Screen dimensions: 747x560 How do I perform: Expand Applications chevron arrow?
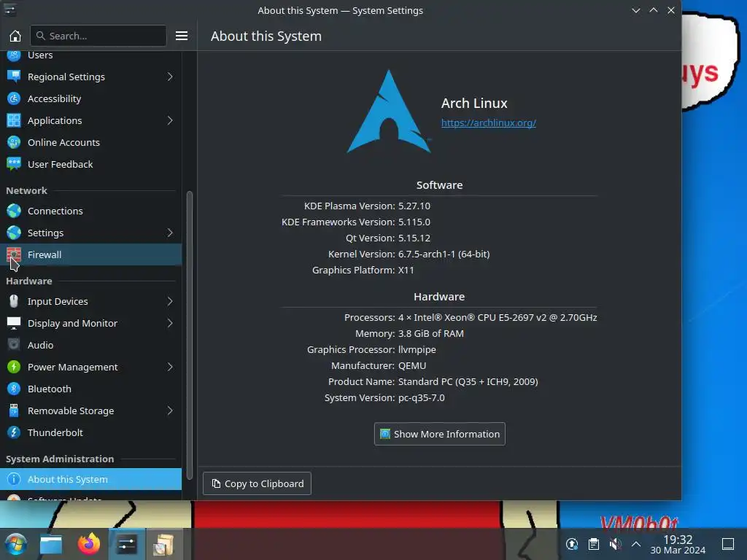pos(170,120)
